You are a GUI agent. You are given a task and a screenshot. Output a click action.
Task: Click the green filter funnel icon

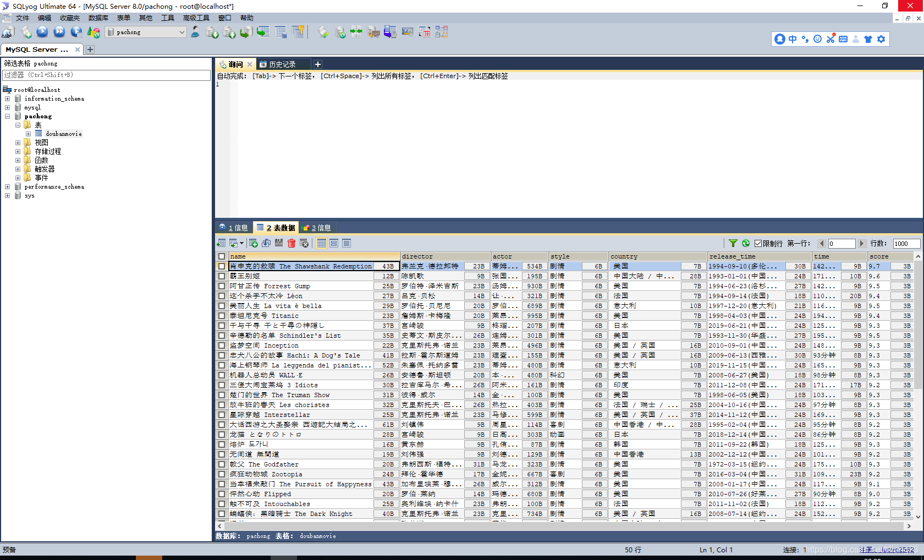[x=733, y=243]
